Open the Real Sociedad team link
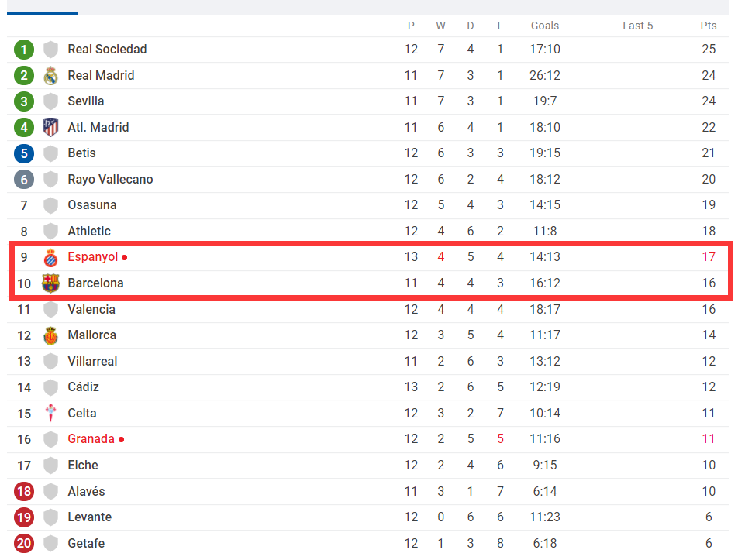The height and width of the screenshot is (560, 738). [107, 50]
